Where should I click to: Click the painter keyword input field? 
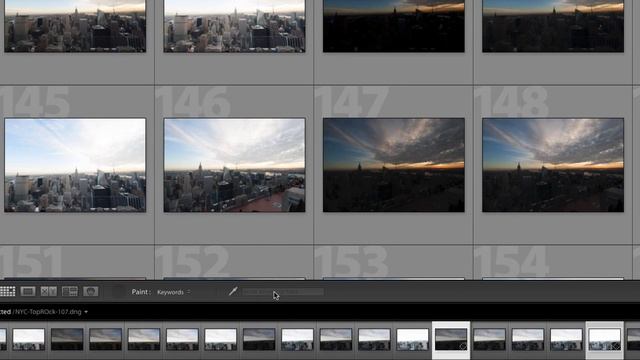tap(283, 292)
